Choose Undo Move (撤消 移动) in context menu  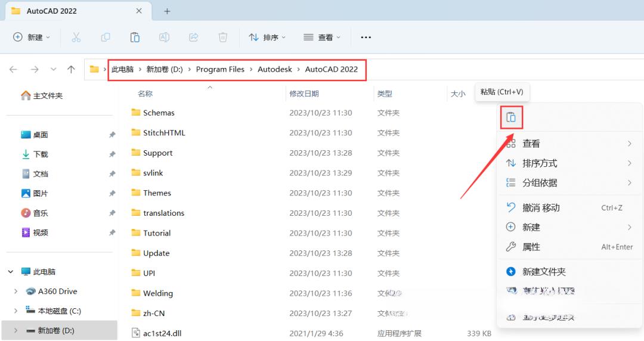tap(569, 207)
